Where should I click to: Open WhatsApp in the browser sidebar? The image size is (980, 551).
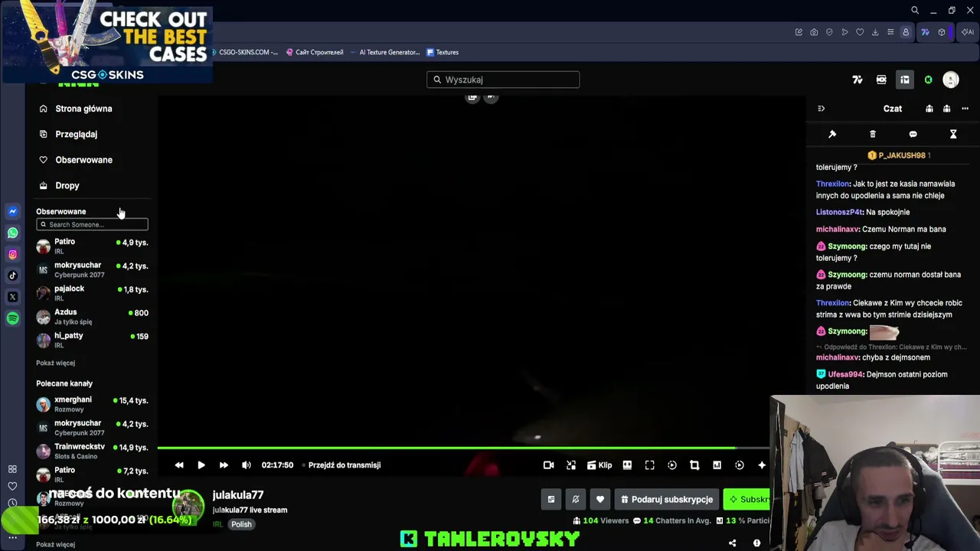click(x=12, y=233)
